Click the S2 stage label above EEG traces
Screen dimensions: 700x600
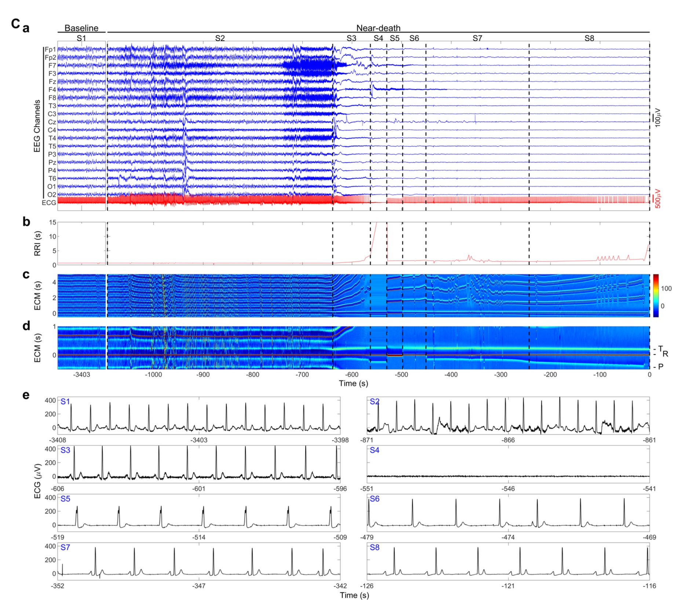219,38
